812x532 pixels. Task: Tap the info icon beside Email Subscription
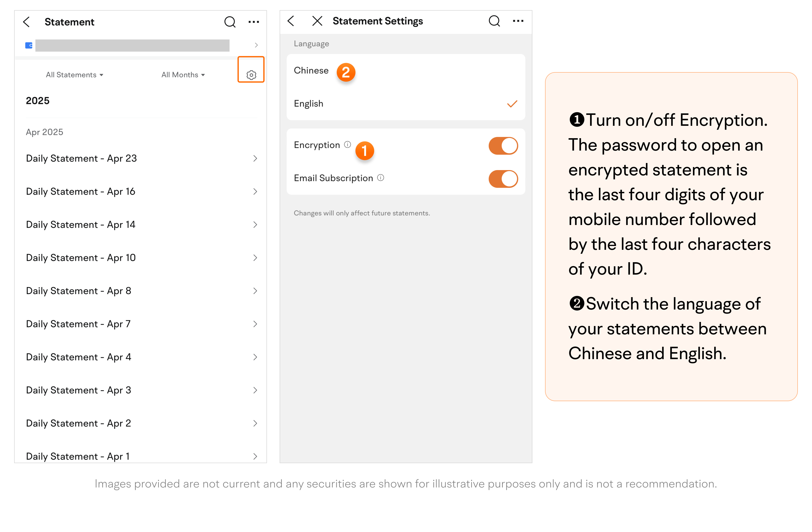[380, 178]
